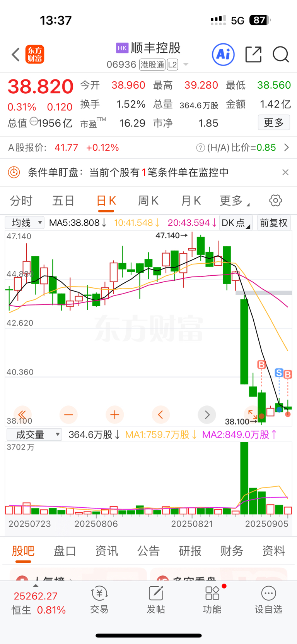Viewport: 297px width, 644px height.
Task: Tap the 47.140 high price annotation
Action: click(171, 235)
